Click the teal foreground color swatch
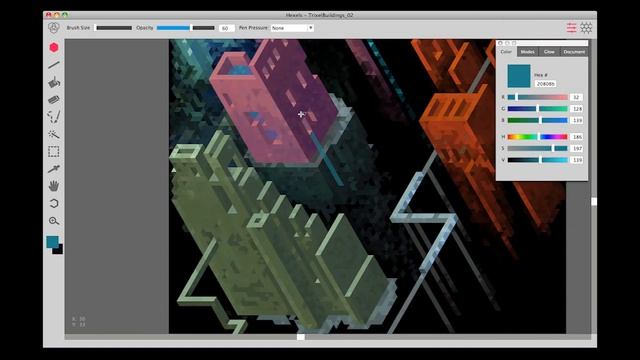The image size is (640, 360). click(52, 242)
